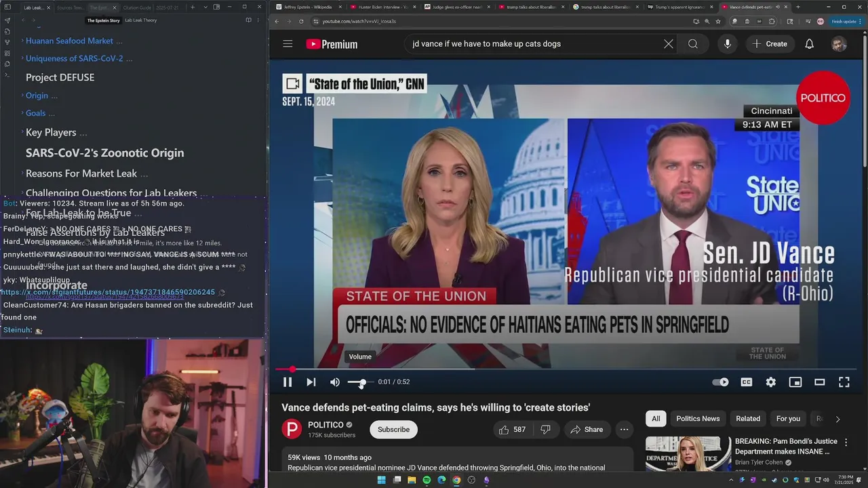This screenshot has width=868, height=488.
Task: Select the Politics News filter chip
Action: pos(698,419)
